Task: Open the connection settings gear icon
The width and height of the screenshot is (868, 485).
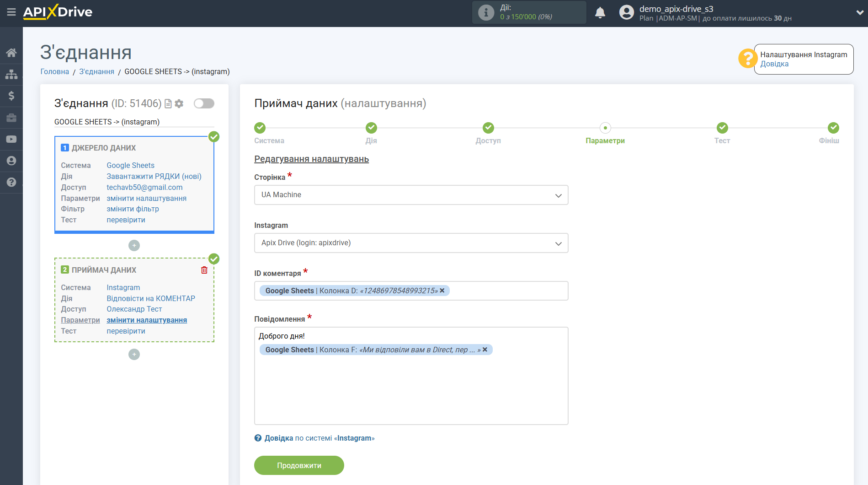Action: pos(179,104)
